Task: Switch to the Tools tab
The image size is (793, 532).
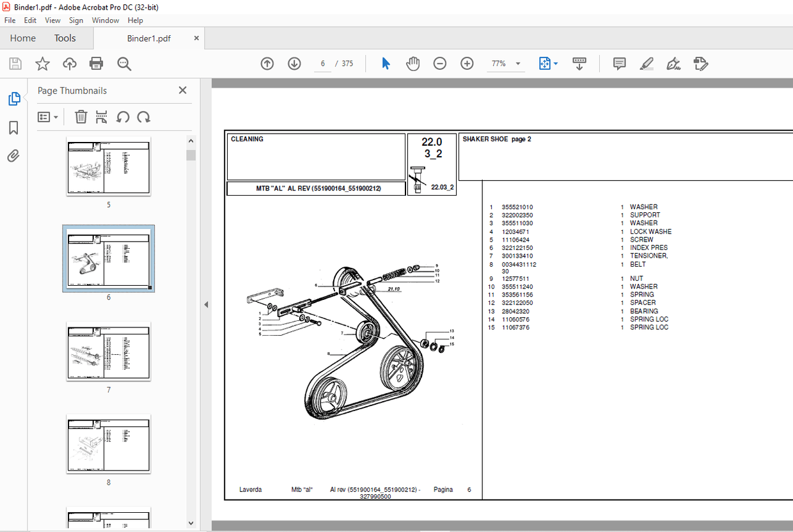Action: 65,38
